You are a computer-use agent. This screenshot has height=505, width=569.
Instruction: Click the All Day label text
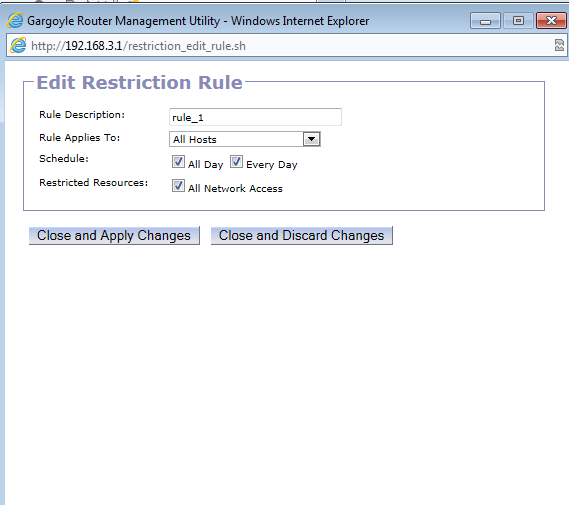tap(206, 165)
